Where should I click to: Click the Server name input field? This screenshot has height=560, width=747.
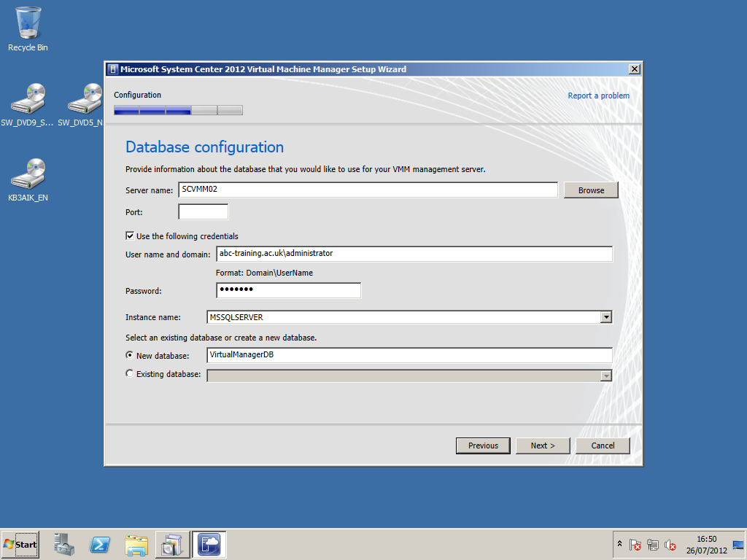[x=368, y=190]
